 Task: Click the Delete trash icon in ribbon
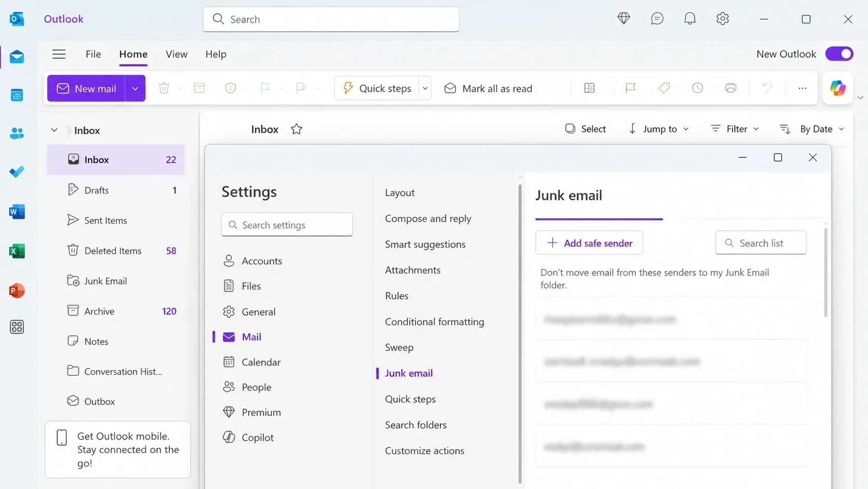164,88
